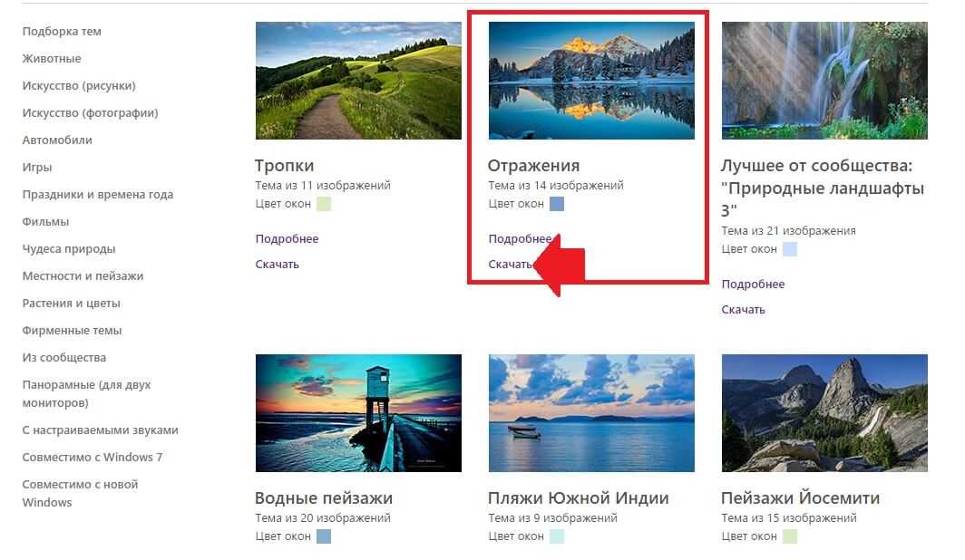Choose Совместимо с Windows 7 filter
965x560 pixels.
(93, 458)
